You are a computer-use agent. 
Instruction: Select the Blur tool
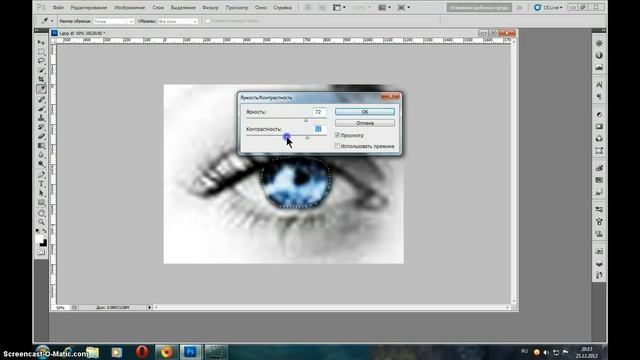pyautogui.click(x=41, y=155)
